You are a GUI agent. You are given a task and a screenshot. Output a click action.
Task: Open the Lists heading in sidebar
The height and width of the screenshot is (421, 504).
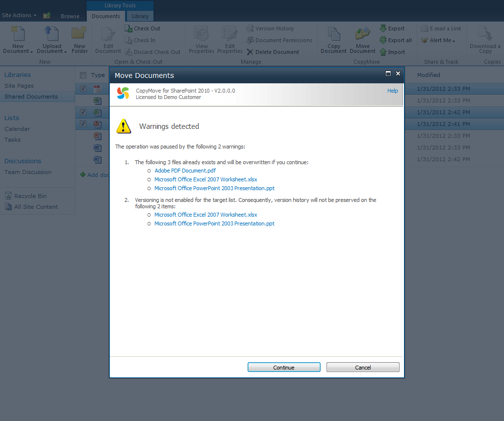click(x=12, y=118)
